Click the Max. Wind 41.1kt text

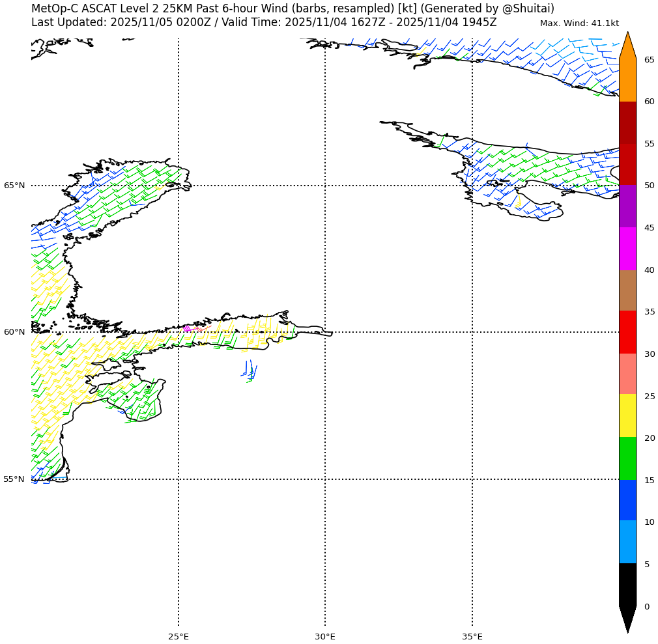click(579, 23)
